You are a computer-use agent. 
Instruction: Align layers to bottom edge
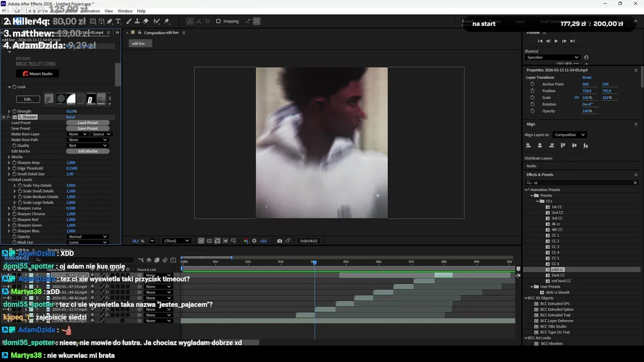tap(586, 145)
